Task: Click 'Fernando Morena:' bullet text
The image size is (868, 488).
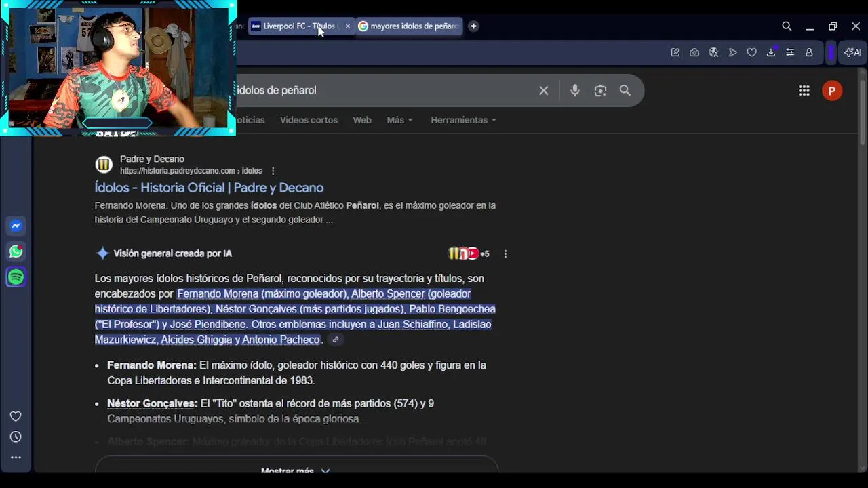Action: click(x=152, y=365)
